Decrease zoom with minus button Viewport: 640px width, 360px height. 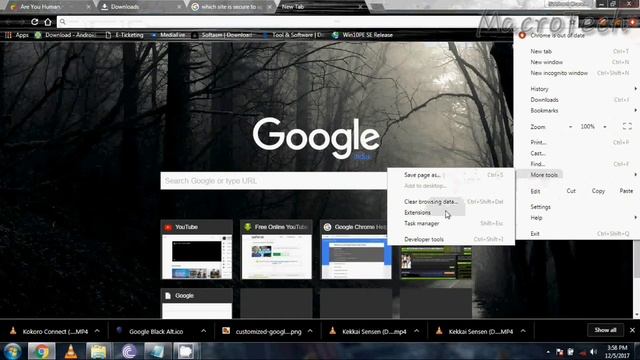(570, 127)
